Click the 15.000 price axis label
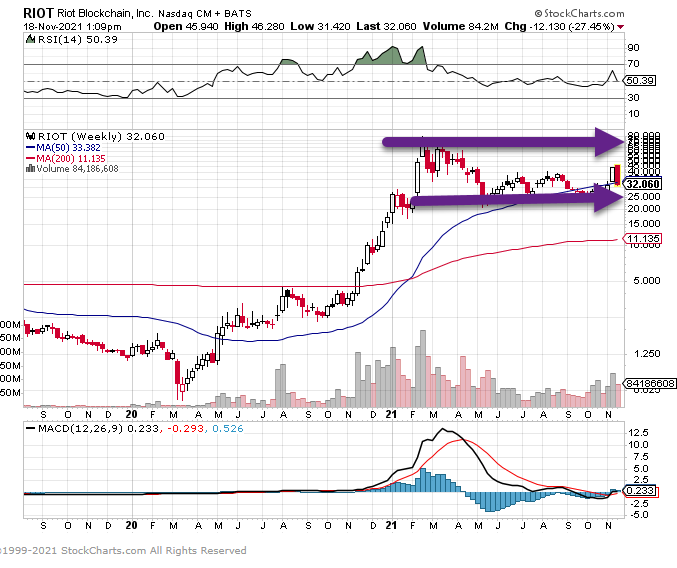This screenshot has width=677, height=568. (x=644, y=224)
